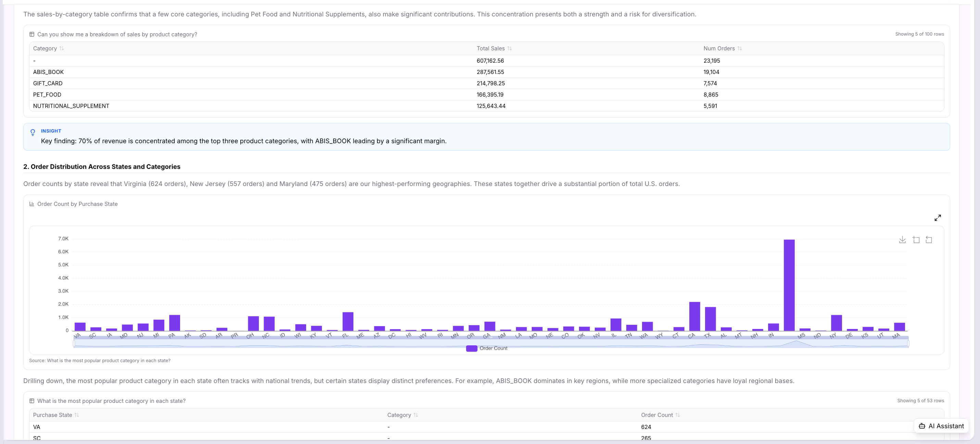The width and height of the screenshot is (980, 444).
Task: Click the VA purchase state cell
Action: point(37,427)
